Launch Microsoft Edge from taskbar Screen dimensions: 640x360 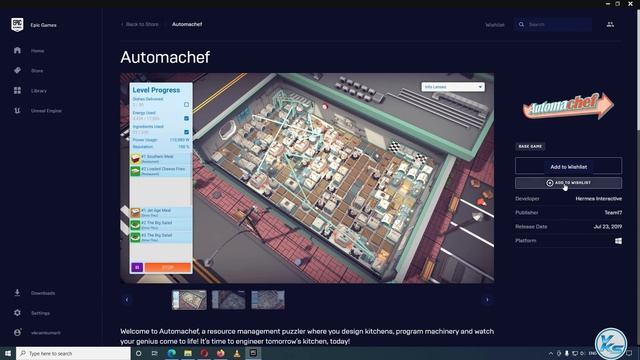pyautogui.click(x=171, y=353)
